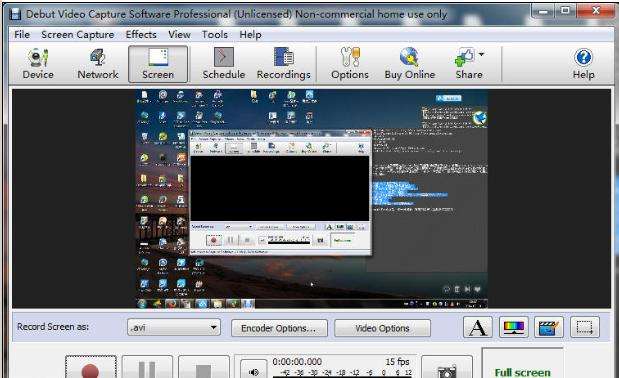Click the Buy Online icon

[409, 64]
